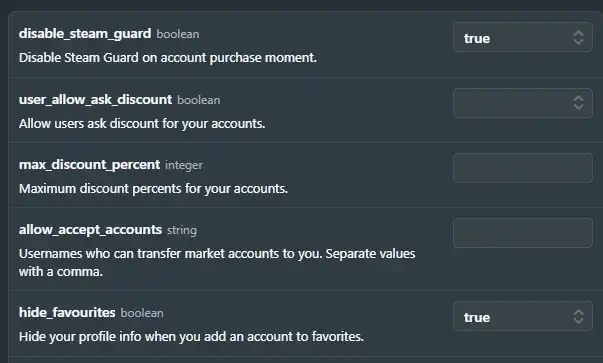Viewport: 603px width, 363px height.
Task: Click the 'Hide your profile info' description
Action: (x=191, y=337)
